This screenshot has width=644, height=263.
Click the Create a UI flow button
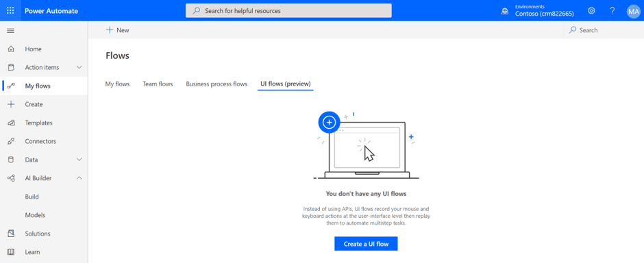tap(366, 244)
